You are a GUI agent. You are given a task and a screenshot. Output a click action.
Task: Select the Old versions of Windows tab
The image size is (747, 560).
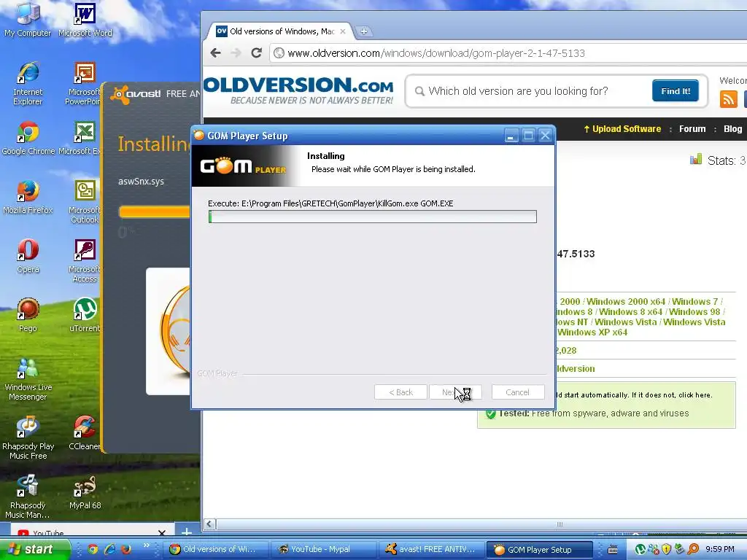(281, 31)
